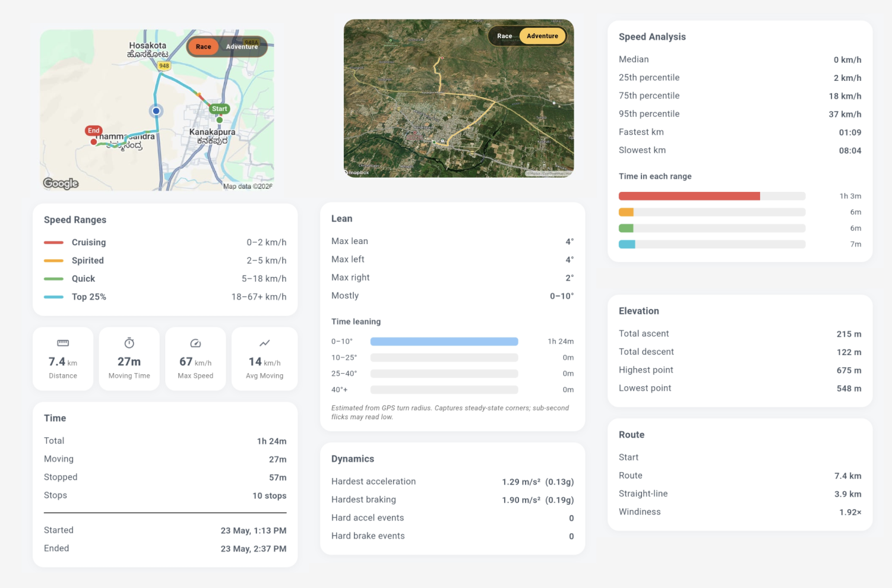Click the Mostly 0–10° value
Image resolution: width=892 pixels, height=588 pixels.
[x=562, y=296]
